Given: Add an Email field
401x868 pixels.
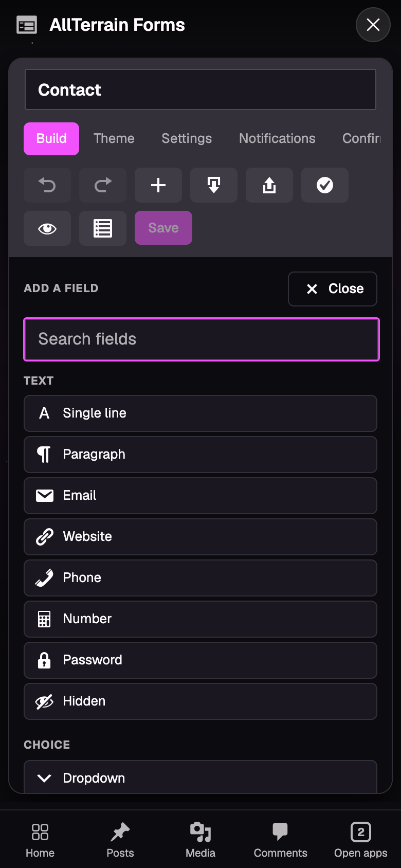Looking at the screenshot, I should [200, 496].
